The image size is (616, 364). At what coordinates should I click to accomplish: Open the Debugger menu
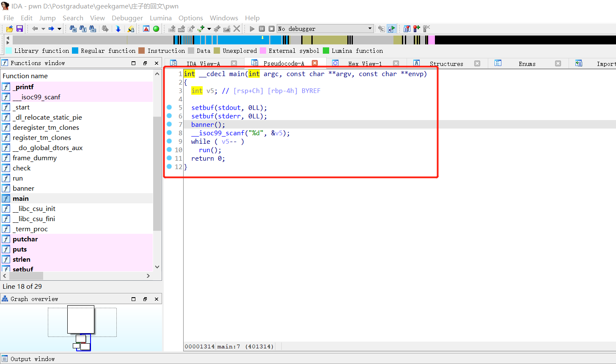click(x=127, y=18)
